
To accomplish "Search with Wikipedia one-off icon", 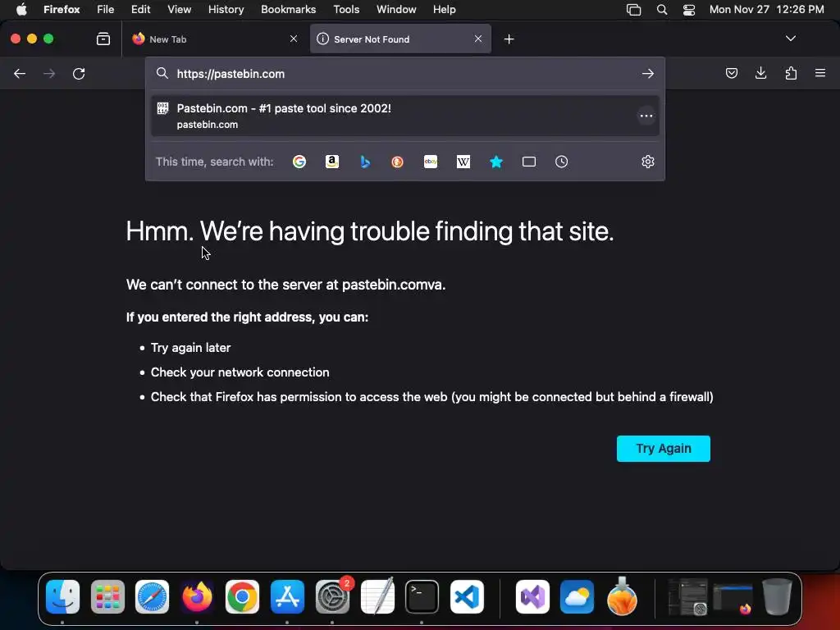I will (463, 162).
